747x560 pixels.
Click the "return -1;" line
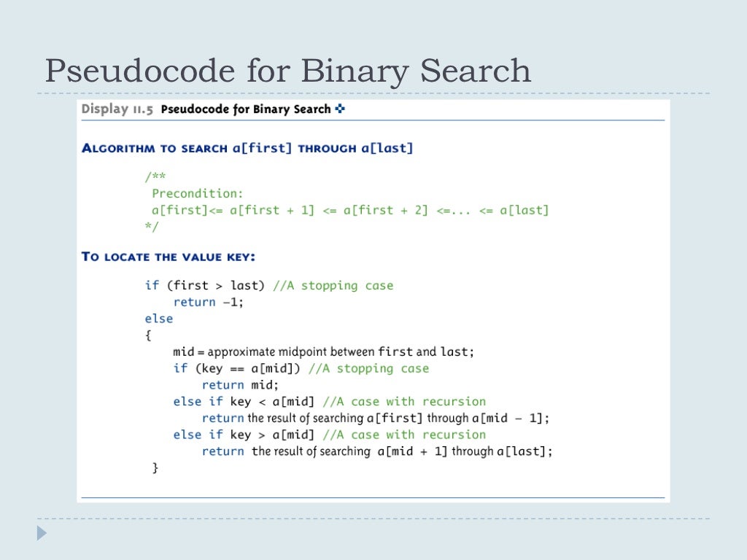pyautogui.click(x=208, y=302)
